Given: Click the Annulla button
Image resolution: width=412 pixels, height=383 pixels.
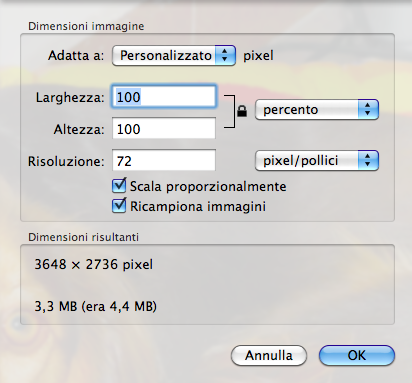Looking at the screenshot, I should click(x=269, y=355).
